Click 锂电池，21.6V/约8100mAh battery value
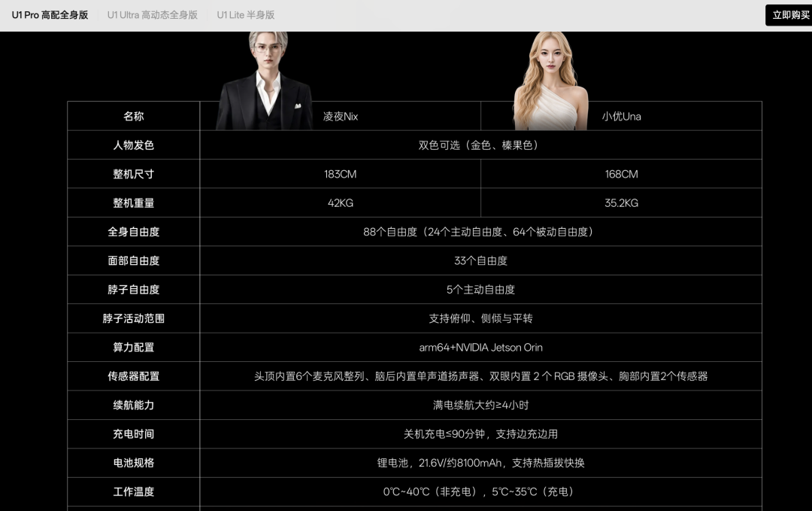812x511 pixels. (x=480, y=463)
